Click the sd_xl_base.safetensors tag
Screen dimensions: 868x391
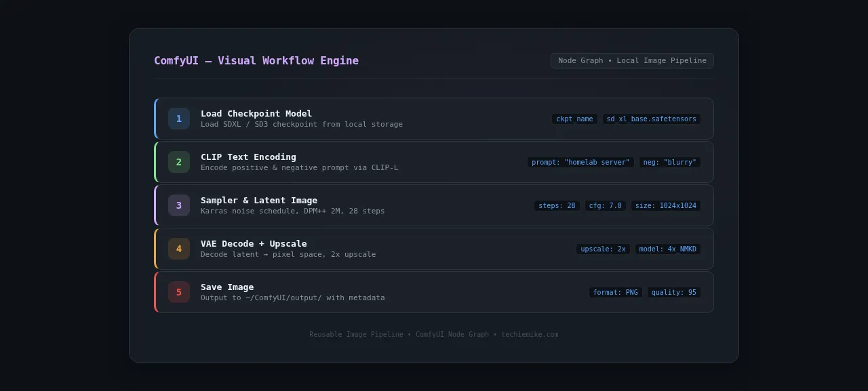[652, 119]
